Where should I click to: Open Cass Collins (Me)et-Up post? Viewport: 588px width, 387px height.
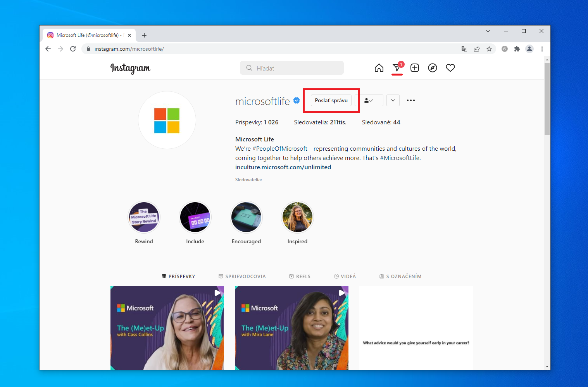pyautogui.click(x=167, y=328)
